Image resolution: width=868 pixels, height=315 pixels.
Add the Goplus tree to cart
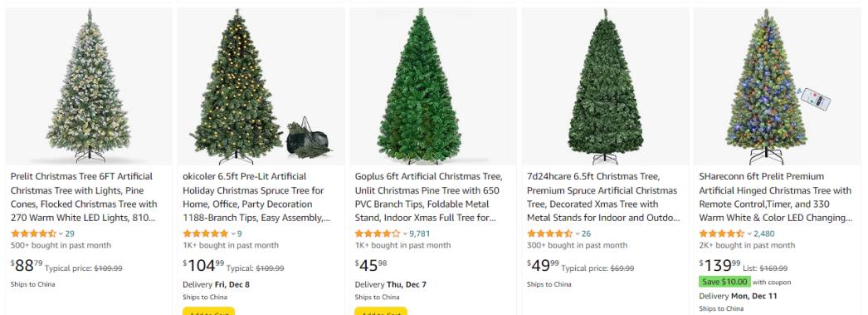tap(381, 311)
